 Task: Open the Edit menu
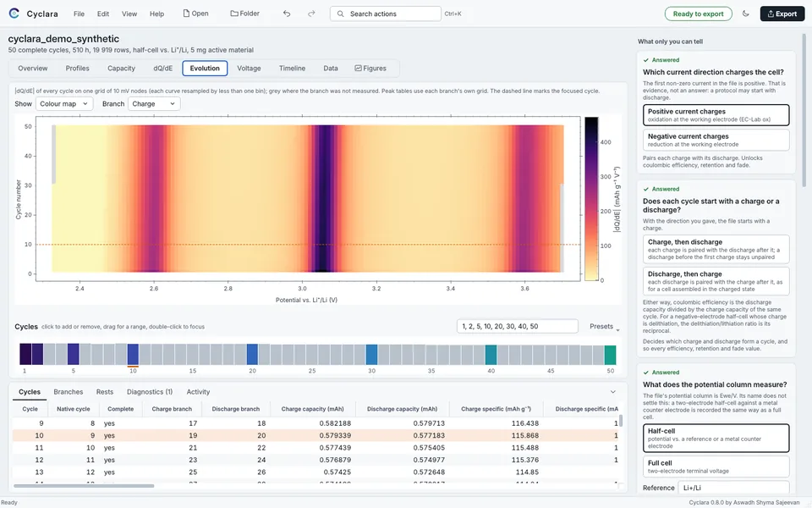tap(103, 14)
